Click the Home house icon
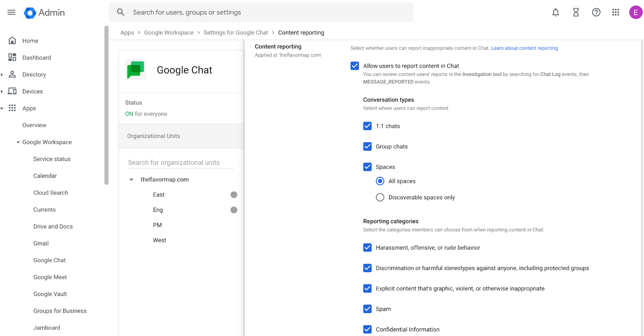Image resolution: width=644 pixels, height=336 pixels. tap(12, 41)
